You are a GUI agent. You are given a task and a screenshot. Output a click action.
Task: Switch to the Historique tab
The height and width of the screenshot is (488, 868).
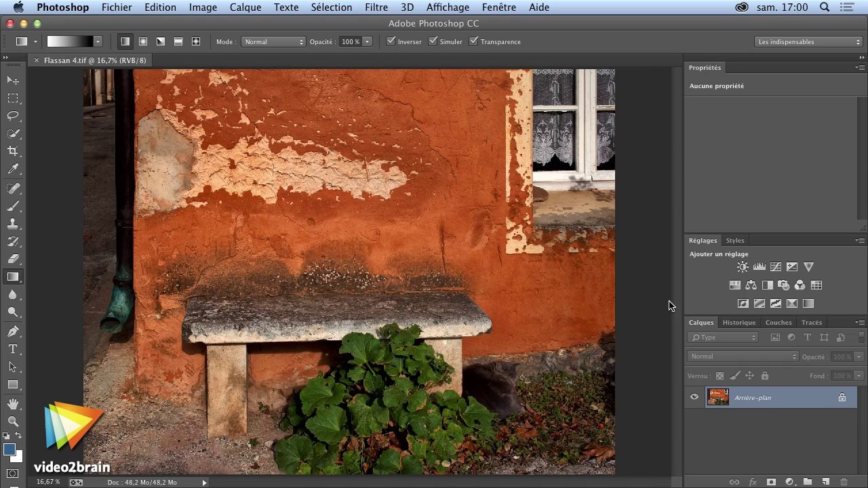[739, 323]
